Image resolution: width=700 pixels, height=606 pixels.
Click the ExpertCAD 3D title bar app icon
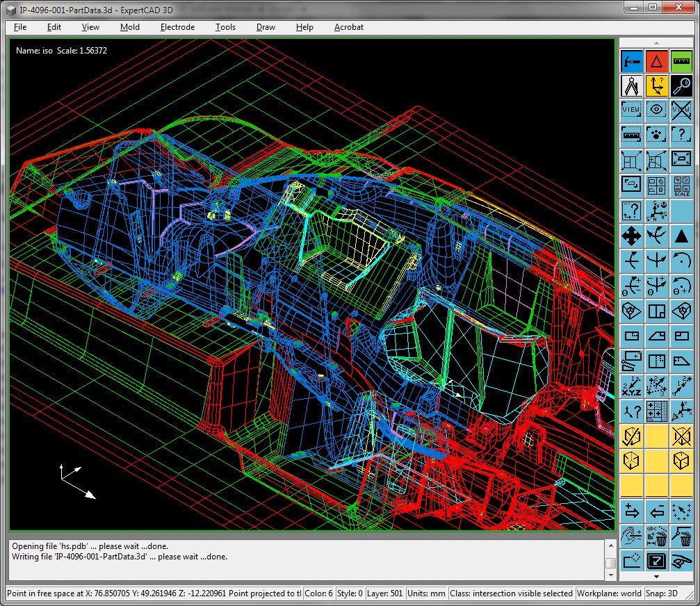(10, 10)
